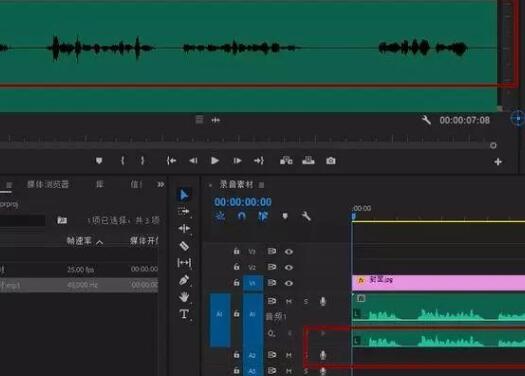The image size is (525, 376).
Task: Select the Selection tool arrow
Action: pyautogui.click(x=184, y=195)
